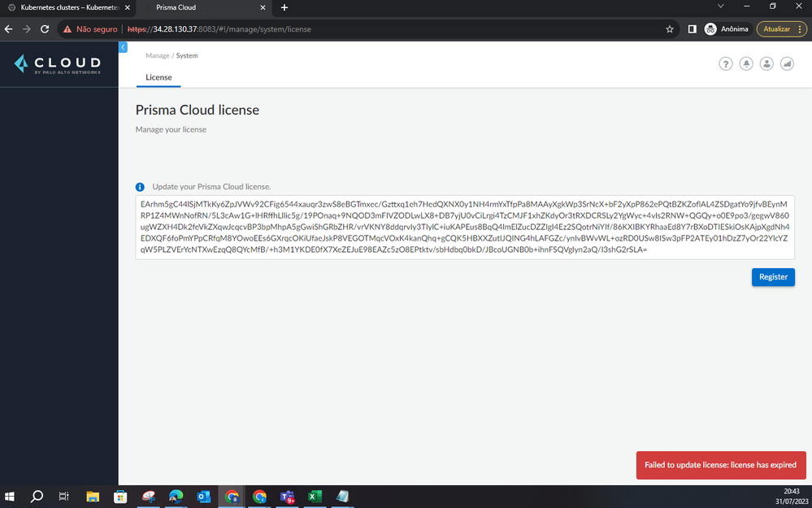Select the License tab
This screenshot has width=812, height=508.
pos(158,77)
